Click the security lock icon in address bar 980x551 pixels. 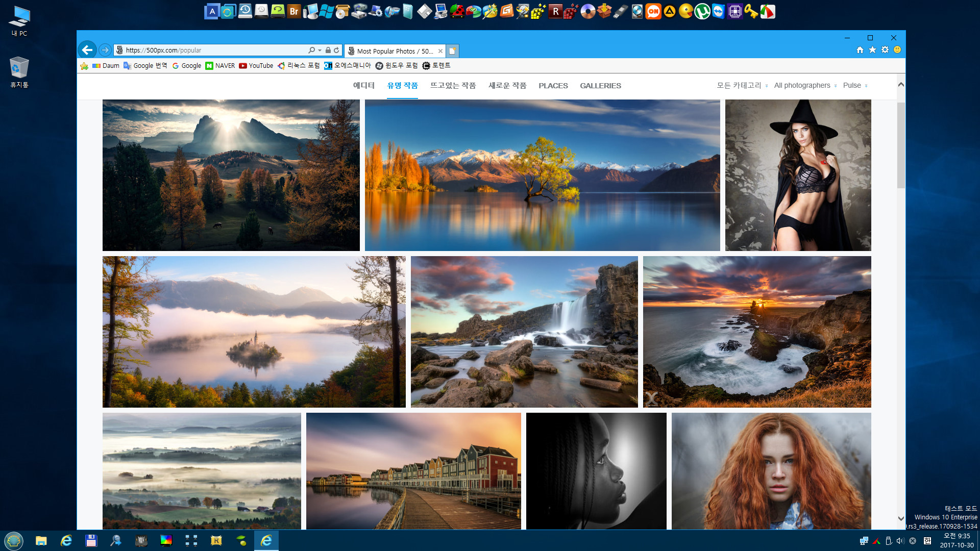coord(328,50)
